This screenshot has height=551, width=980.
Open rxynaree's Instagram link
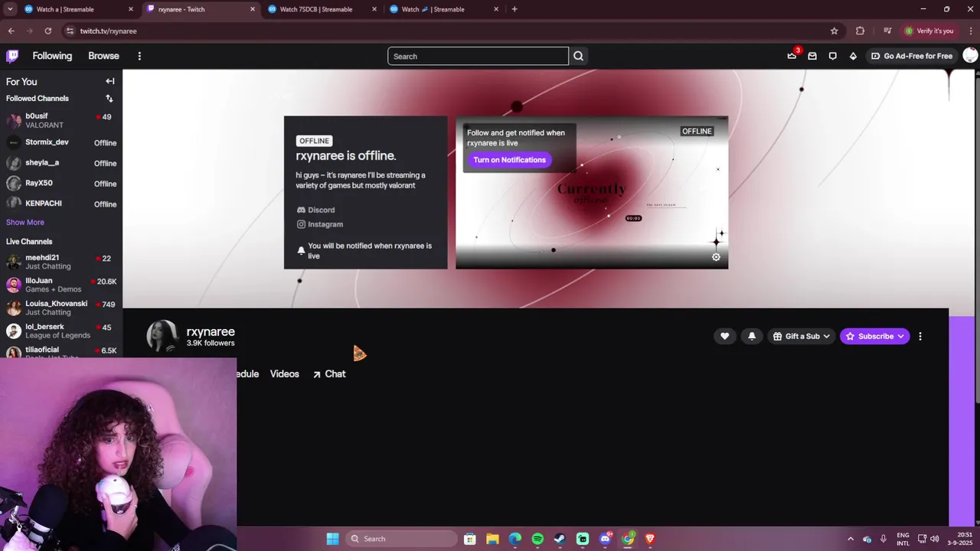(320, 224)
